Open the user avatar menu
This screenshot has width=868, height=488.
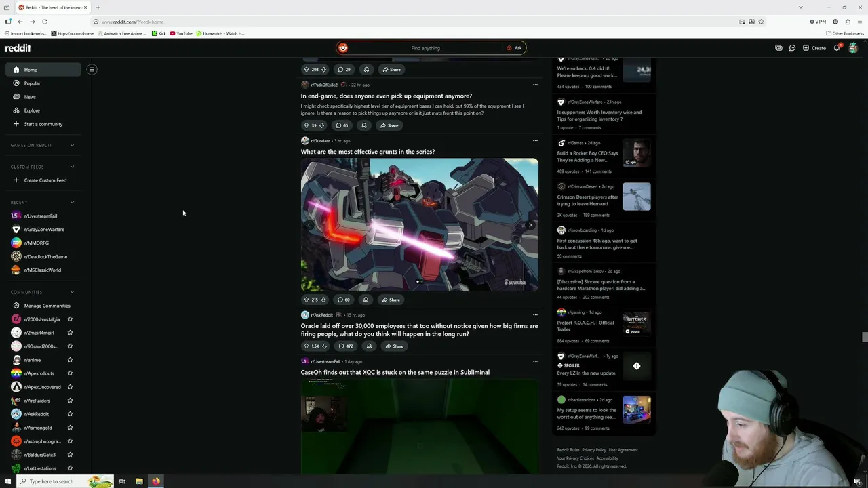pyautogui.click(x=853, y=48)
